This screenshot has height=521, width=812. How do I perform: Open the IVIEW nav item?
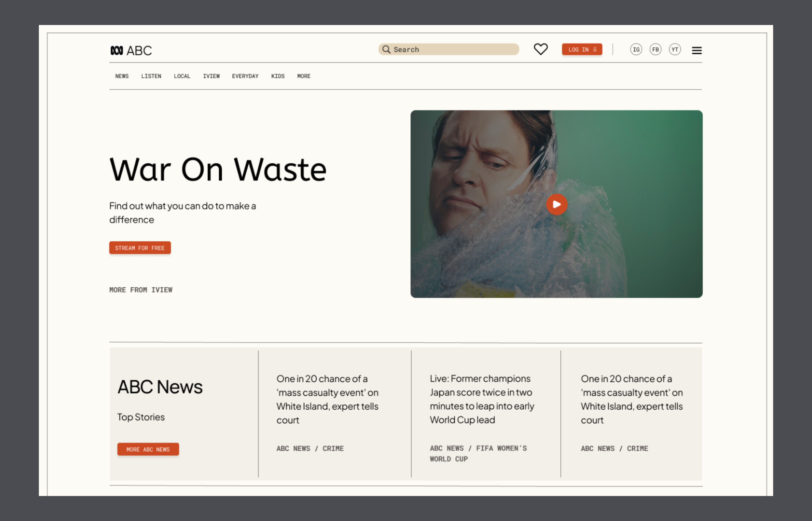click(x=211, y=76)
